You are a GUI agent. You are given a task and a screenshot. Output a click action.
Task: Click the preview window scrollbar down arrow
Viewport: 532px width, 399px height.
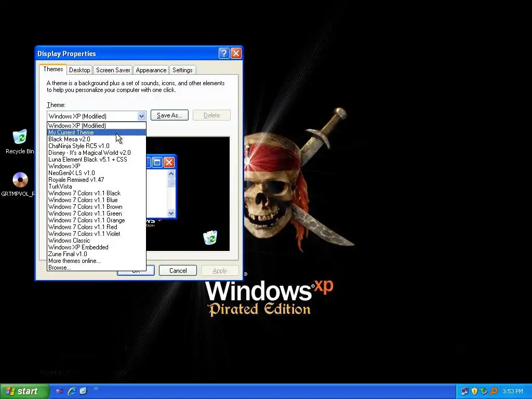(x=171, y=213)
